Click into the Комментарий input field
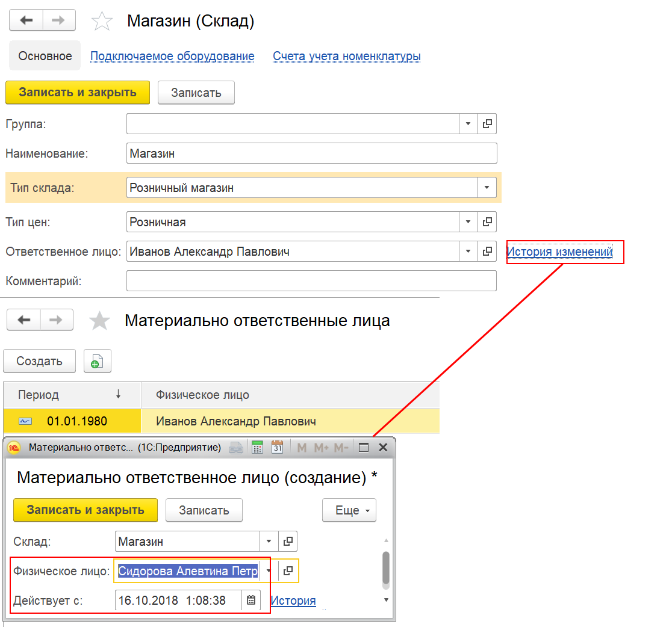Viewport: 672px width, 627px height. (x=311, y=281)
